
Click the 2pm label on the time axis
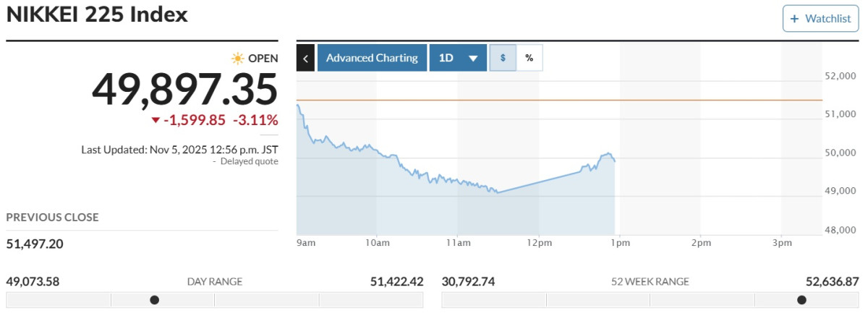pos(700,243)
